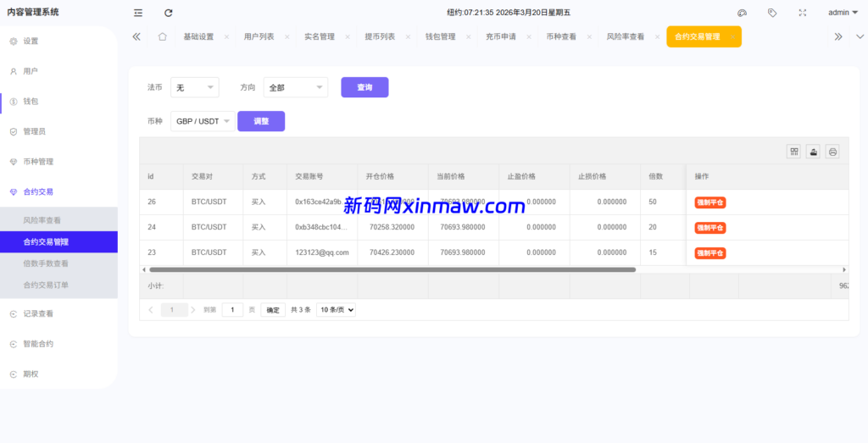Open the 钱包 sidebar menu
Screen dimensions: 868x443
click(x=58, y=101)
